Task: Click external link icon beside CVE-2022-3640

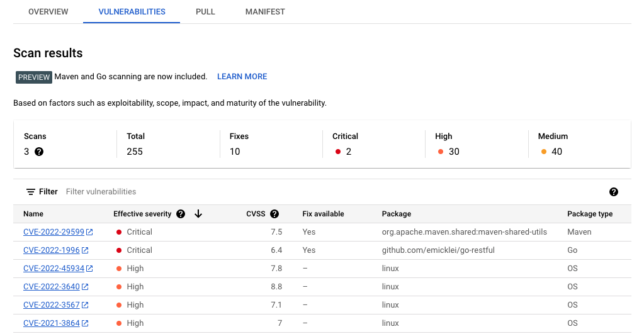Action: [x=85, y=287]
